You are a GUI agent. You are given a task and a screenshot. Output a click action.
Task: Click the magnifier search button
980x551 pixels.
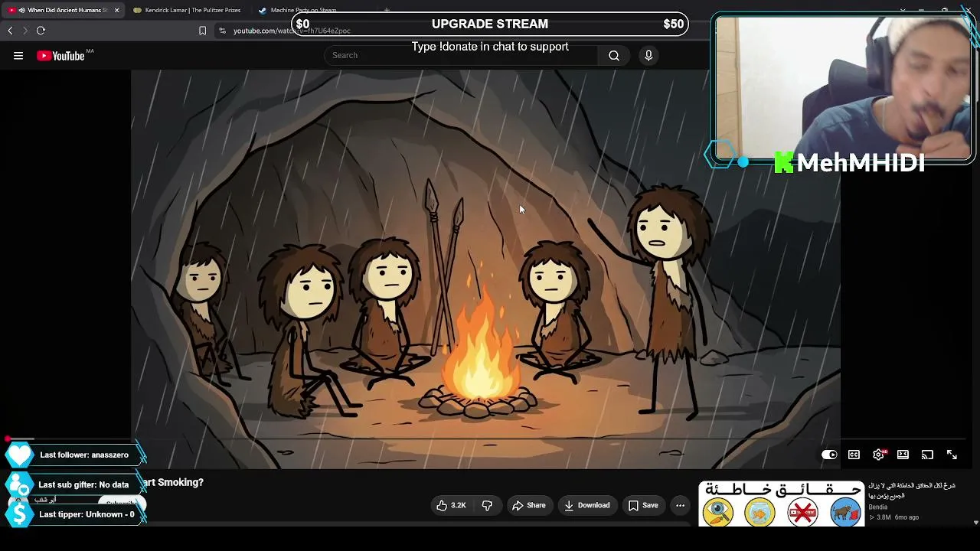tap(614, 55)
